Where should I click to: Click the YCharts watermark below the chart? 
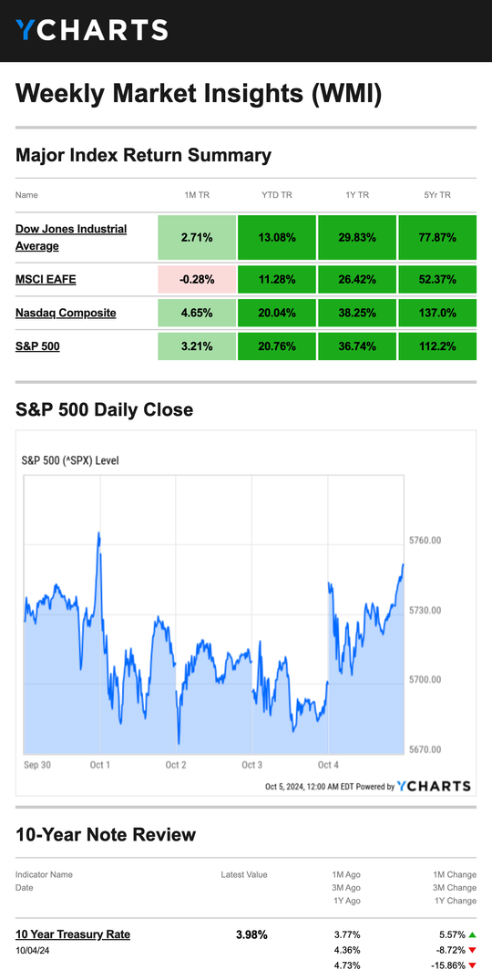point(434,786)
